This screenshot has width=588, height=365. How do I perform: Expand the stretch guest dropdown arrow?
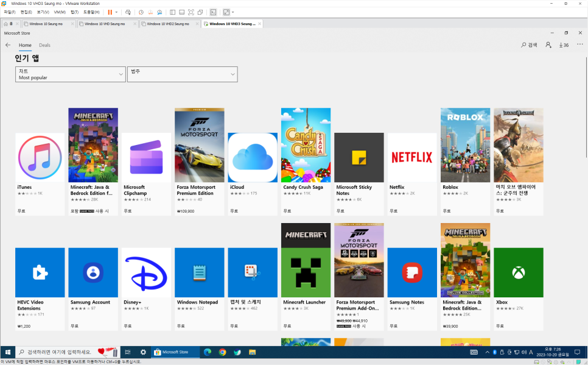click(233, 12)
